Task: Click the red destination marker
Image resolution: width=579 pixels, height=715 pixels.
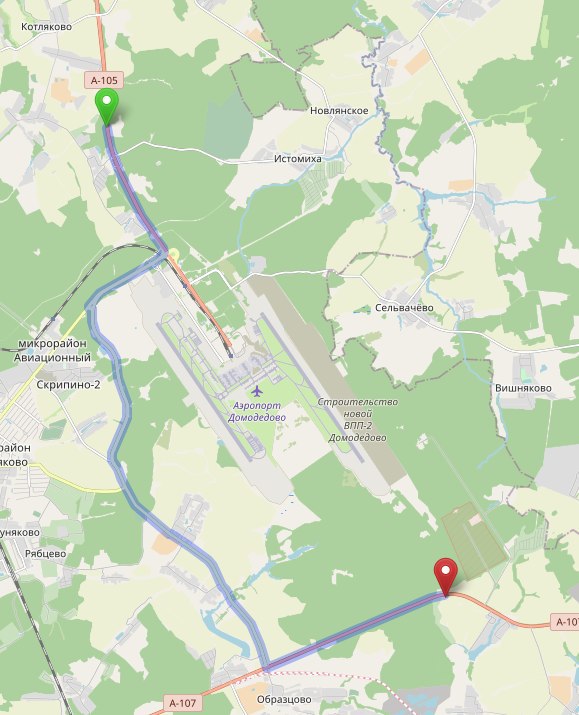Action: point(445,577)
